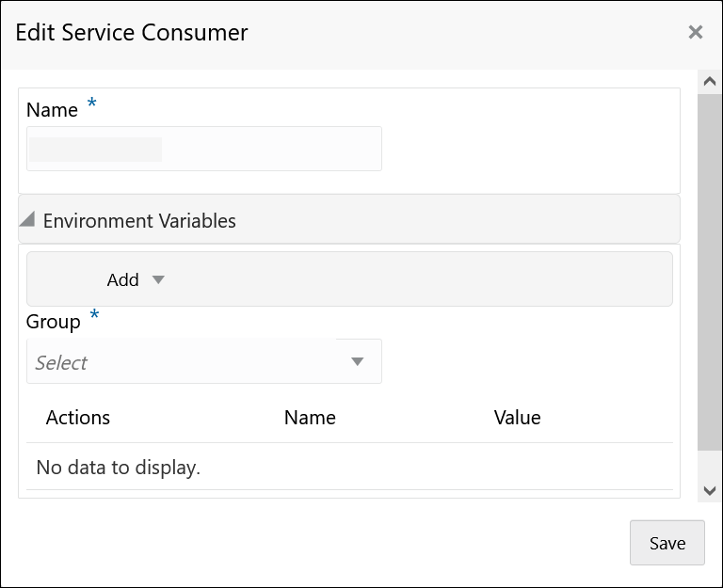Click the Actions column header

(x=78, y=418)
